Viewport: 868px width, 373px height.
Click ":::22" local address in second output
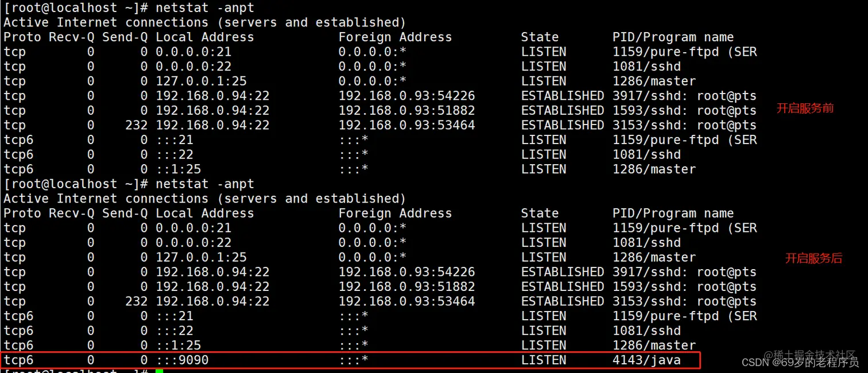pos(175,331)
